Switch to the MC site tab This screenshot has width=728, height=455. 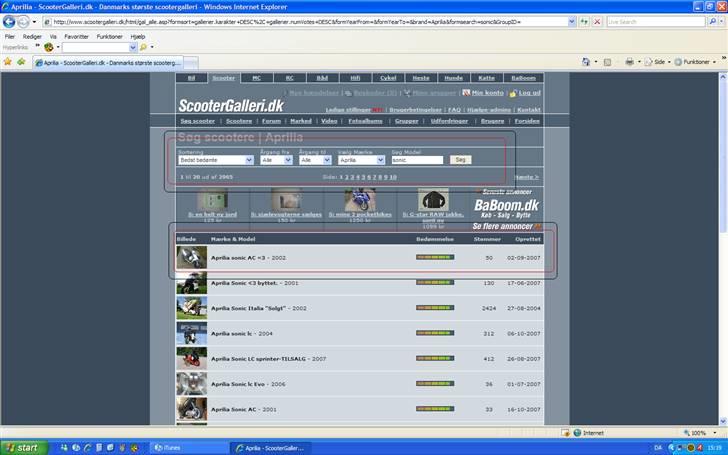click(256, 77)
